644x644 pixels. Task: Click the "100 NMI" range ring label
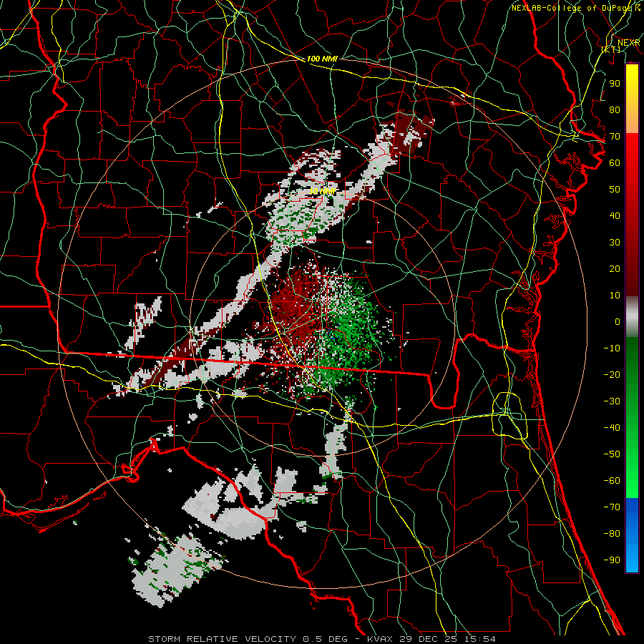(x=322, y=59)
